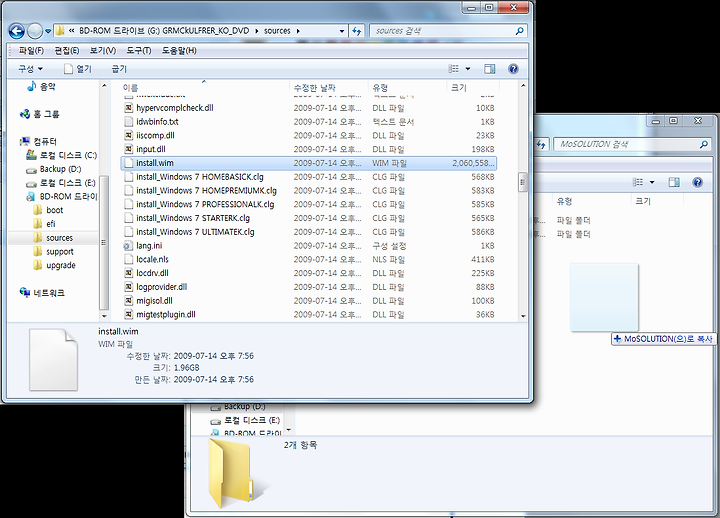This screenshot has height=518, width=720.
Task: Toggle preview pane in sources window
Action: click(489, 69)
